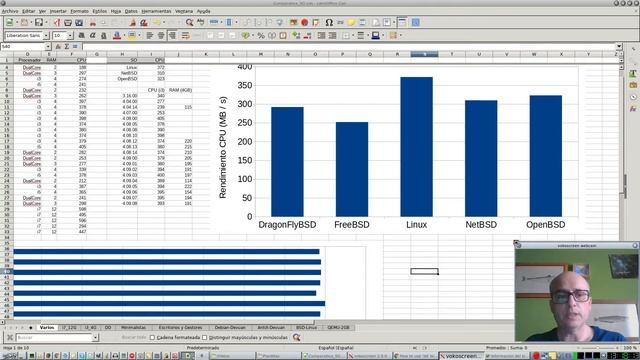Click the highlighting color swatch
640x360 pixels.
132,36
